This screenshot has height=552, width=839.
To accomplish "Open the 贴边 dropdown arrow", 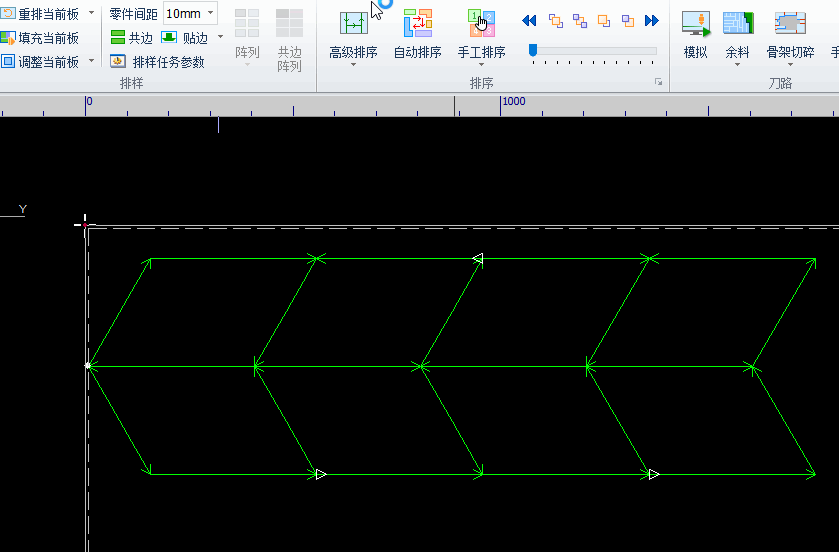I will click(x=221, y=38).
